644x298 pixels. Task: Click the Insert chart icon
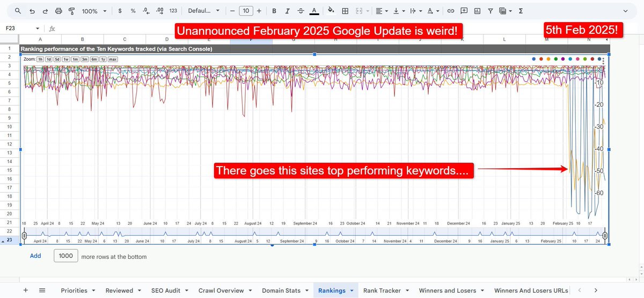[x=477, y=11]
